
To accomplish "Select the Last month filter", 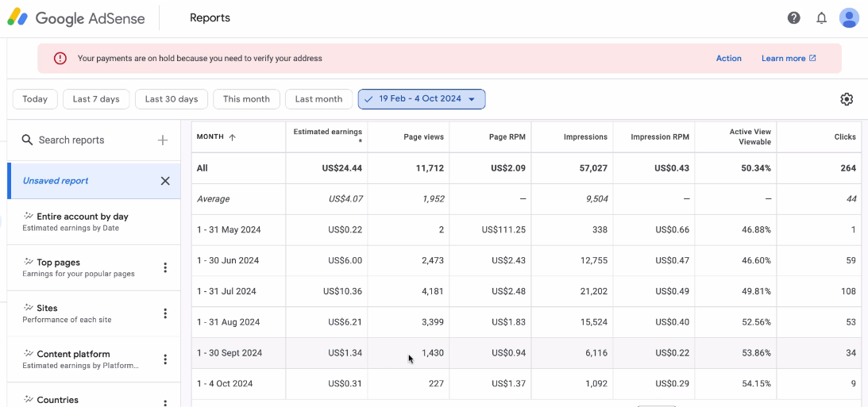I will (x=319, y=99).
